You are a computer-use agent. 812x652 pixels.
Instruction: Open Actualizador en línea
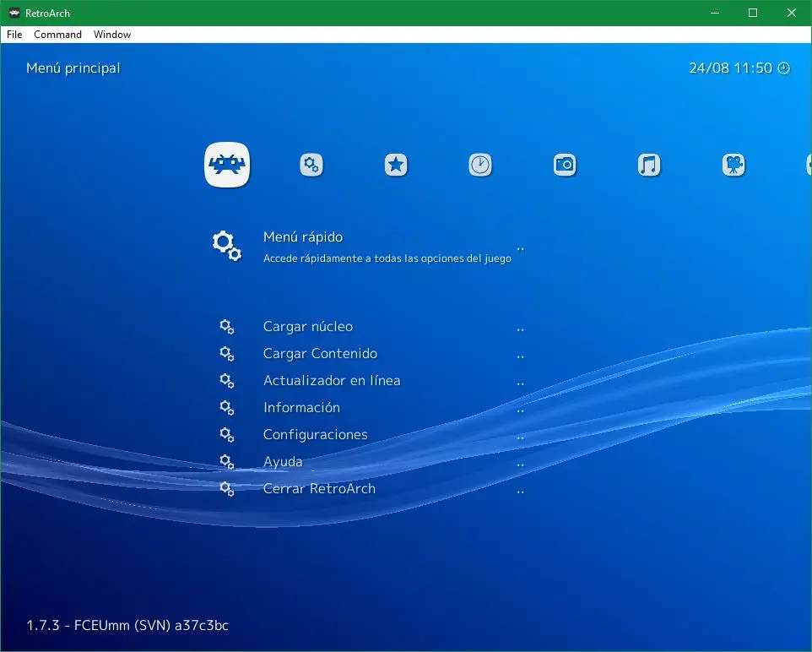point(332,381)
